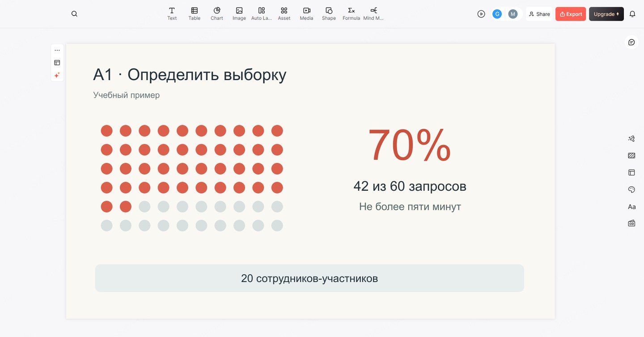644x337 pixels.
Task: Insert a Text element
Action: 172,14
